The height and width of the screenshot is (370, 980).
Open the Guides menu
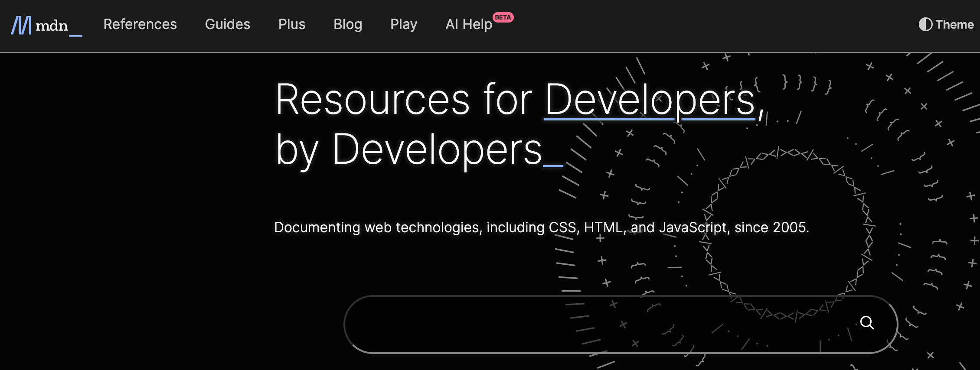tap(228, 24)
